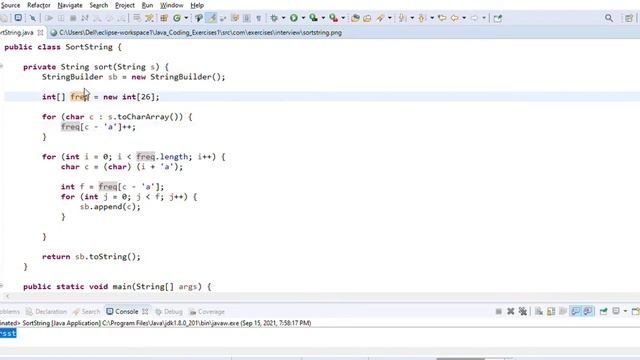The height and width of the screenshot is (360, 640).
Task: Toggle the console Scroll Lock icon
Action: click(x=551, y=311)
